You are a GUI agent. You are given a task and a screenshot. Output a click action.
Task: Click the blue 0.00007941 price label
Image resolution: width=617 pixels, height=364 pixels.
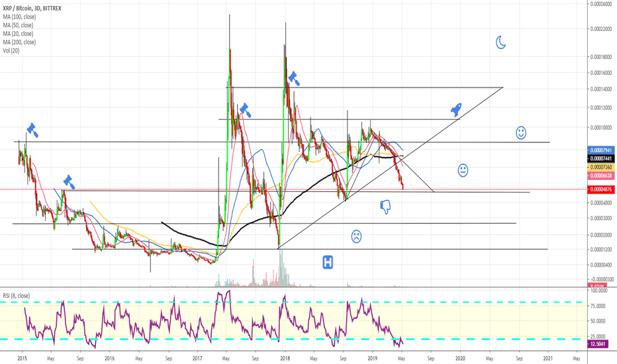pyautogui.click(x=600, y=150)
